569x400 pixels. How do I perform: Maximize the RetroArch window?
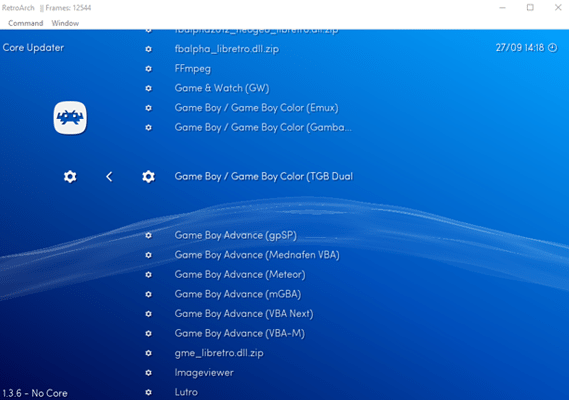530,8
